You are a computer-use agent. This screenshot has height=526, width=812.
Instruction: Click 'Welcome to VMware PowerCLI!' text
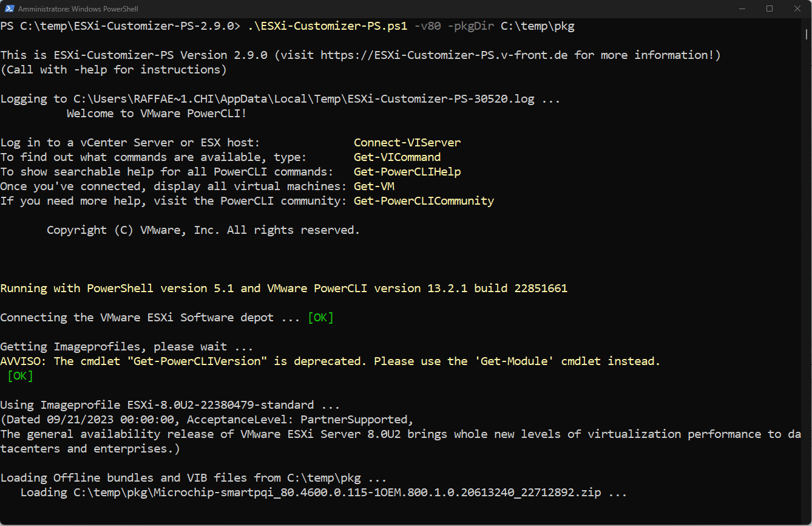click(x=157, y=114)
